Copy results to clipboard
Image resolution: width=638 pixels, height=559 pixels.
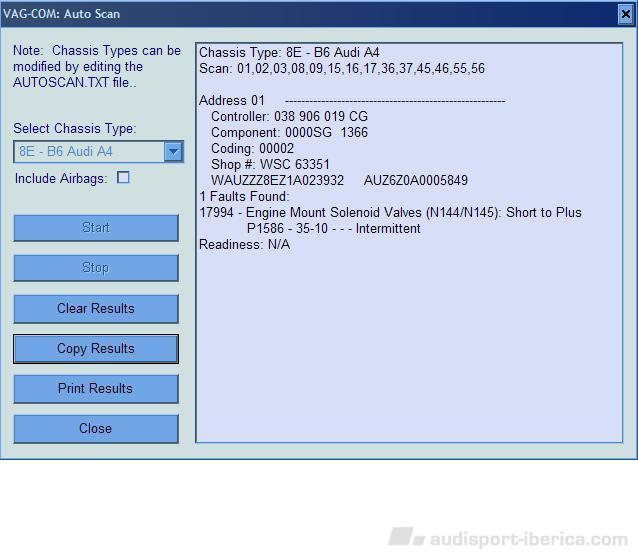click(96, 349)
